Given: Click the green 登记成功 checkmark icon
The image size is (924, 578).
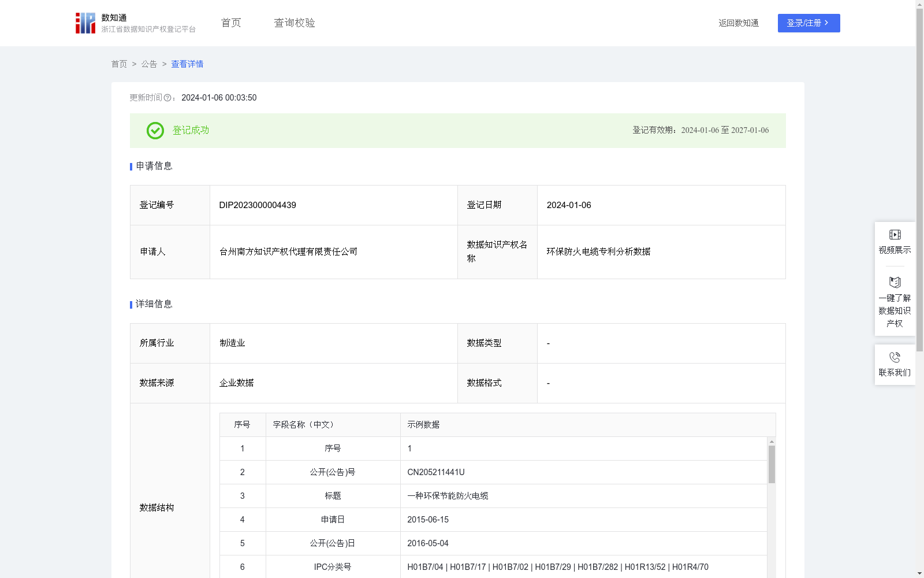Looking at the screenshot, I should (155, 131).
